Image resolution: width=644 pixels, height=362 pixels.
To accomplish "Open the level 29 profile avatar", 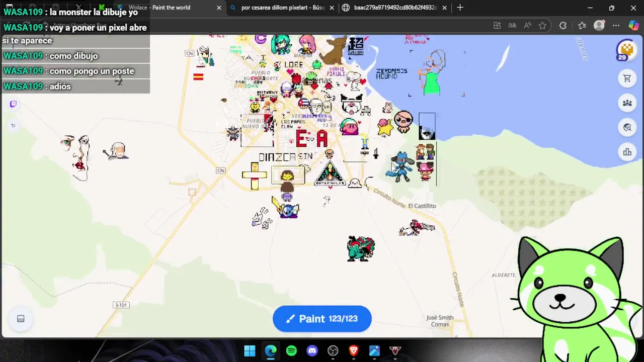I will point(626,50).
